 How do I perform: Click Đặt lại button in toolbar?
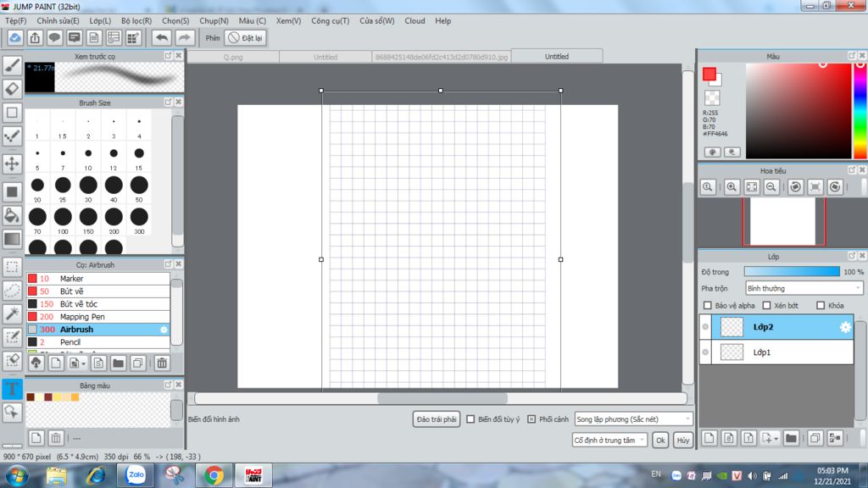click(x=246, y=37)
